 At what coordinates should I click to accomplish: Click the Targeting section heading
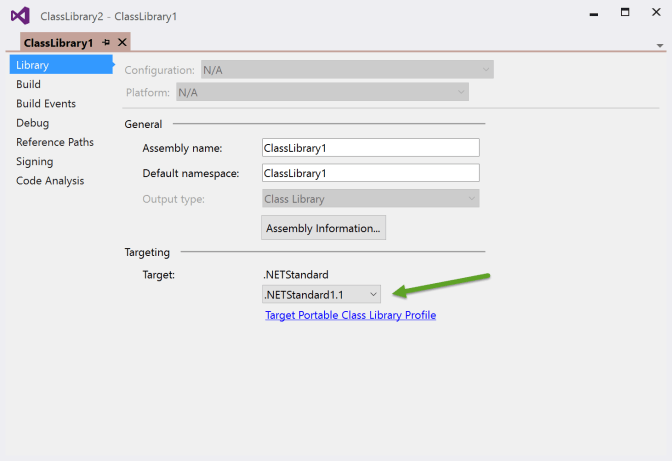click(147, 252)
